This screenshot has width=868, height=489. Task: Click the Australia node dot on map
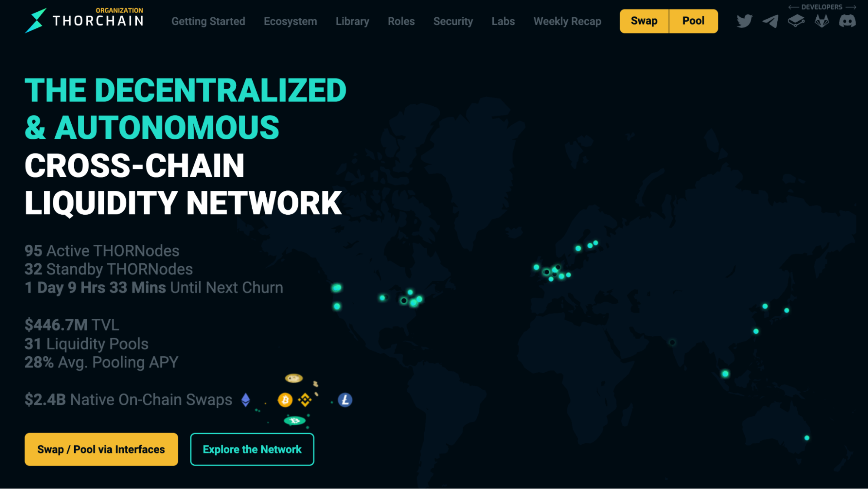click(807, 438)
